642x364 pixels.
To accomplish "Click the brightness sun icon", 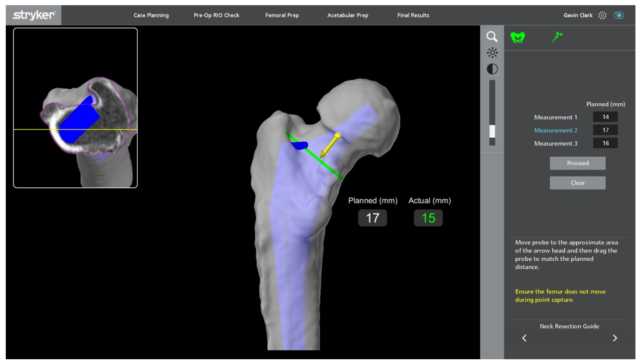I will [x=492, y=53].
